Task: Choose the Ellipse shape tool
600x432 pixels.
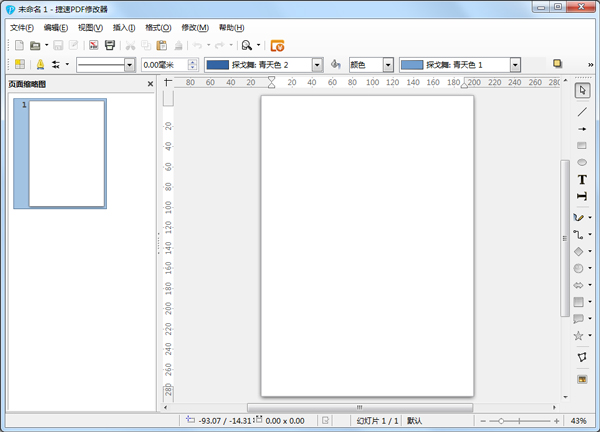Action: 582,162
